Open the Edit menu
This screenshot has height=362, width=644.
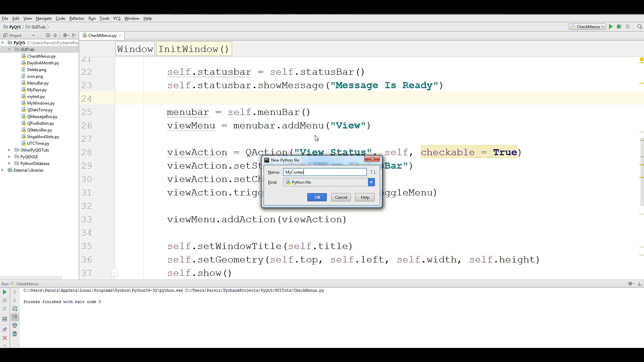coord(16,18)
